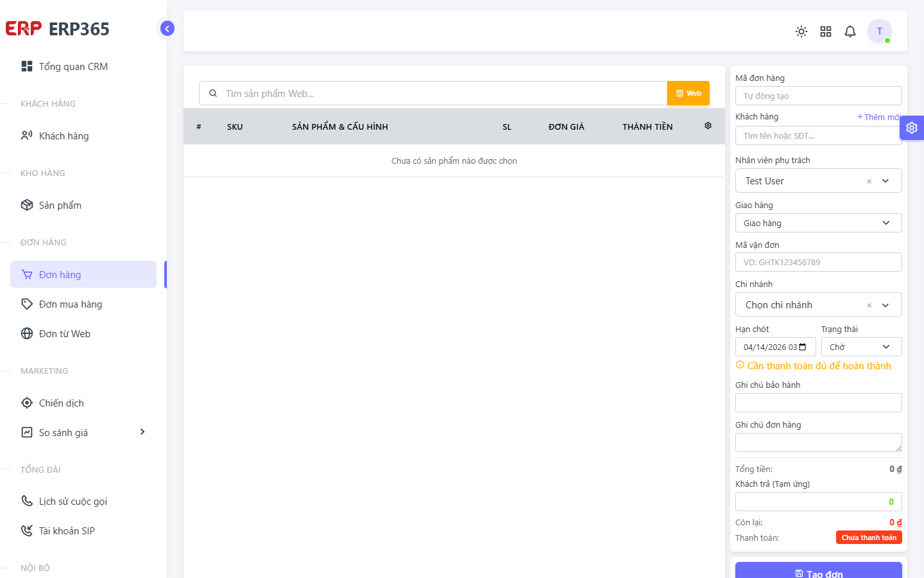The image size is (924, 578).
Task: Expand So sánh giá submenu chevron
Action: pos(142,432)
